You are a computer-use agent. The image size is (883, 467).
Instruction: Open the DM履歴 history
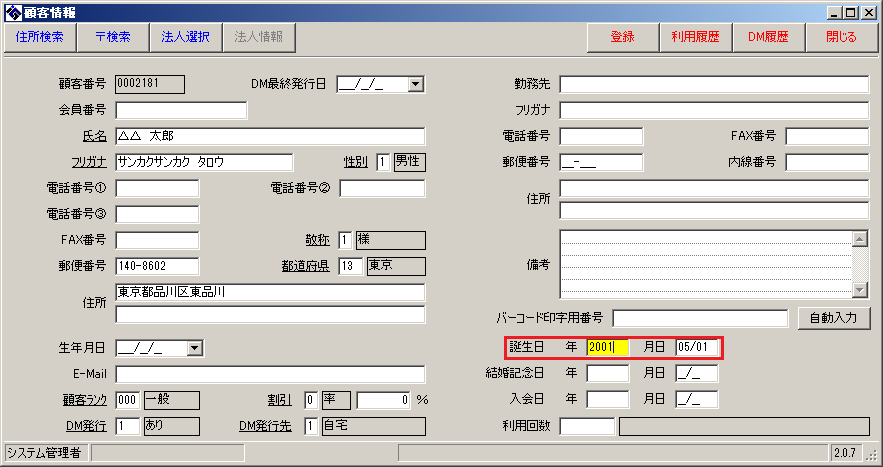click(x=768, y=37)
